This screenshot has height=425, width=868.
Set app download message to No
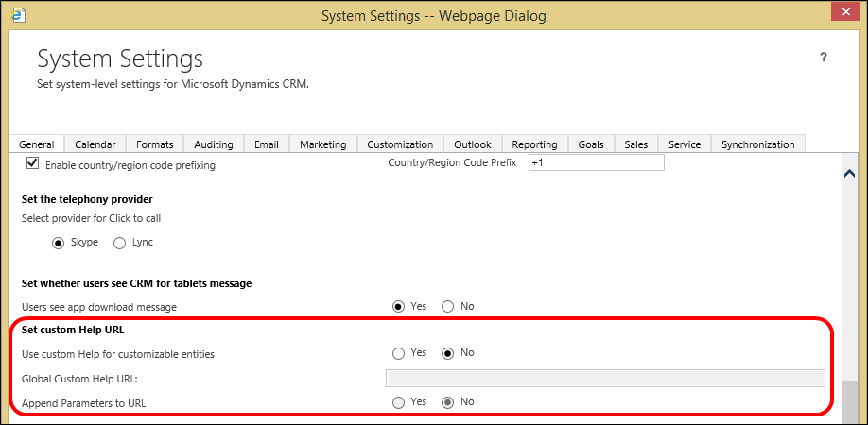pyautogui.click(x=448, y=306)
